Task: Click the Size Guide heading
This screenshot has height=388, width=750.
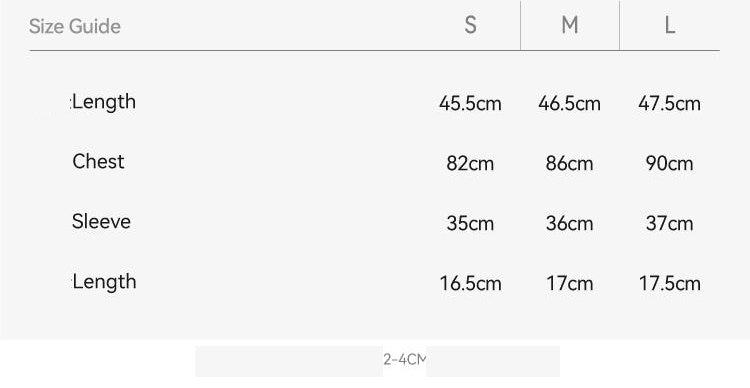Action: 75,26
